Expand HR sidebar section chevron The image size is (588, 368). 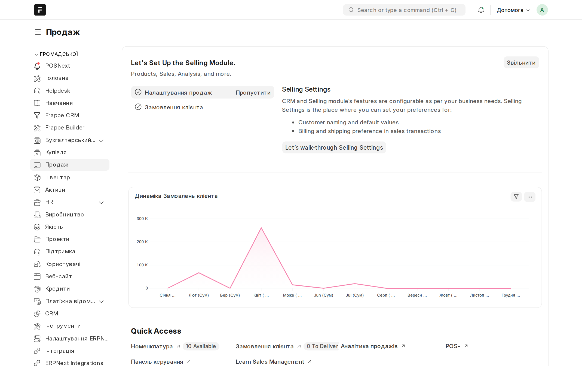pos(101,203)
